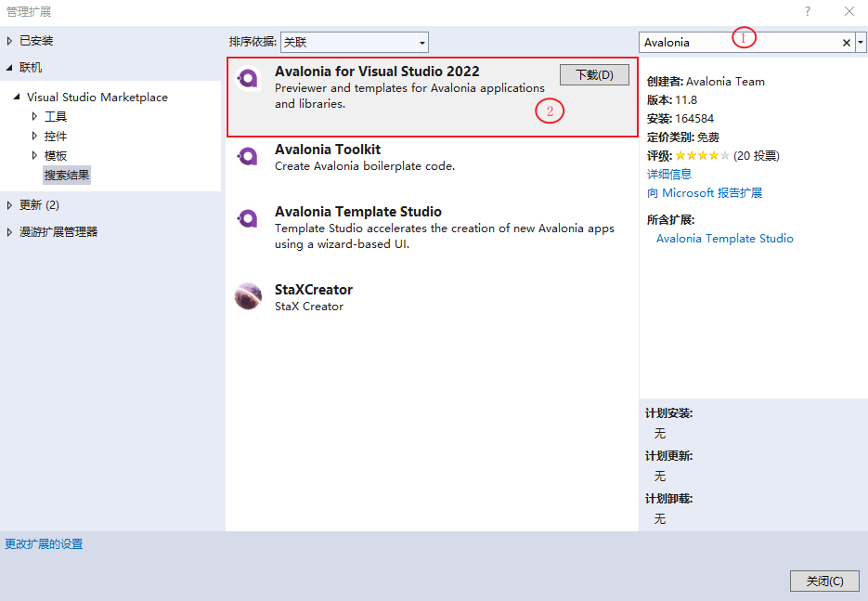Select the 漫游扩展管理器 label
This screenshot has height=601, width=868.
coord(58,232)
